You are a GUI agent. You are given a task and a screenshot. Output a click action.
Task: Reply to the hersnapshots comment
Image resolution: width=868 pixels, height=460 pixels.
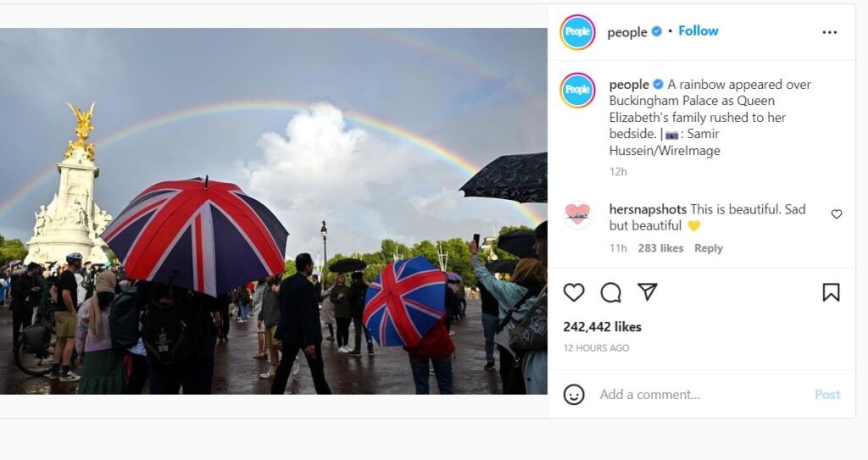tap(709, 248)
